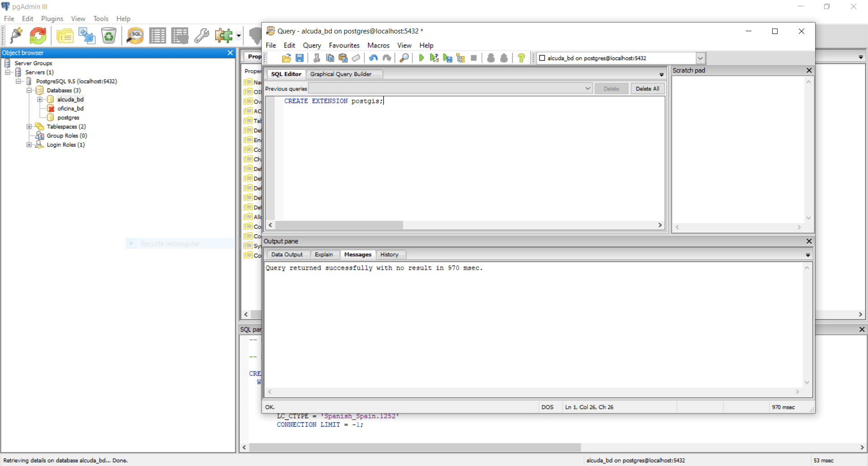The image size is (868, 466).
Task: Click the SQL editor horizontal scrollbar
Action: [339, 225]
